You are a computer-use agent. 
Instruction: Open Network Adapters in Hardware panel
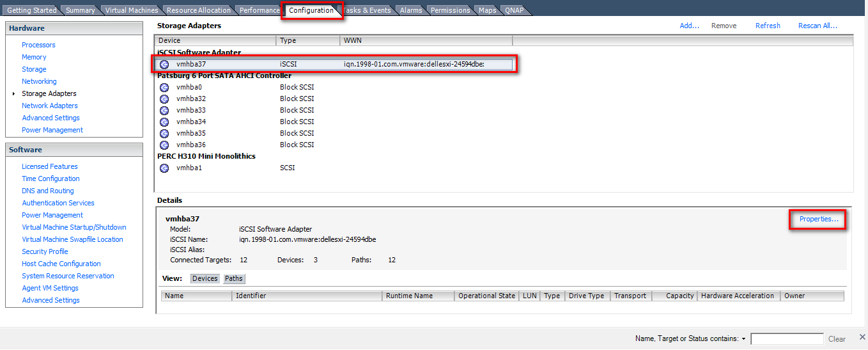(x=50, y=106)
